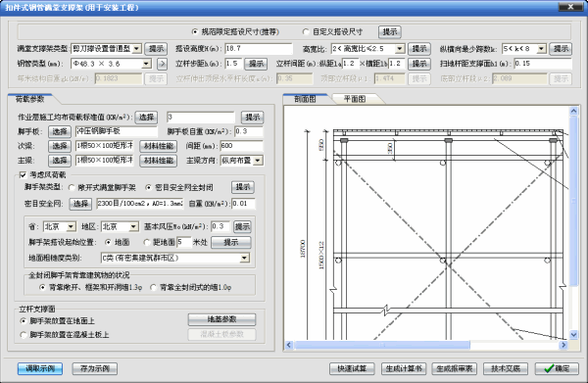Click 快速试算 button
This screenshot has height=383, width=588.
[352, 368]
